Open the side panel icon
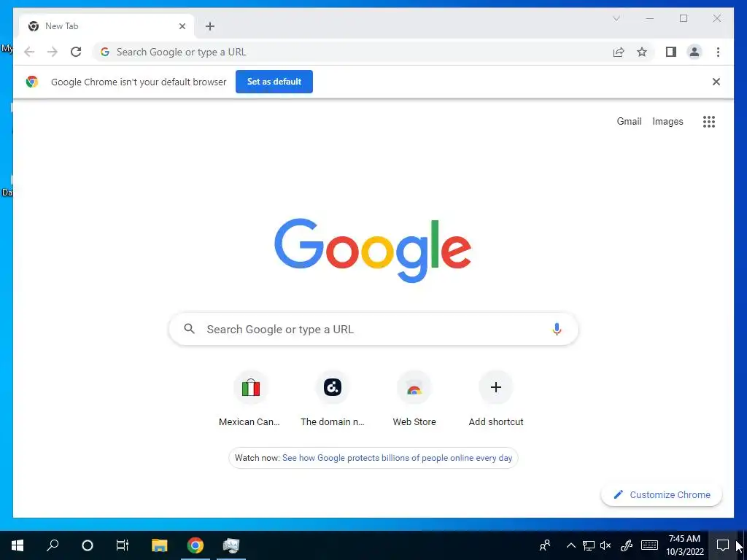747x560 pixels. (671, 52)
